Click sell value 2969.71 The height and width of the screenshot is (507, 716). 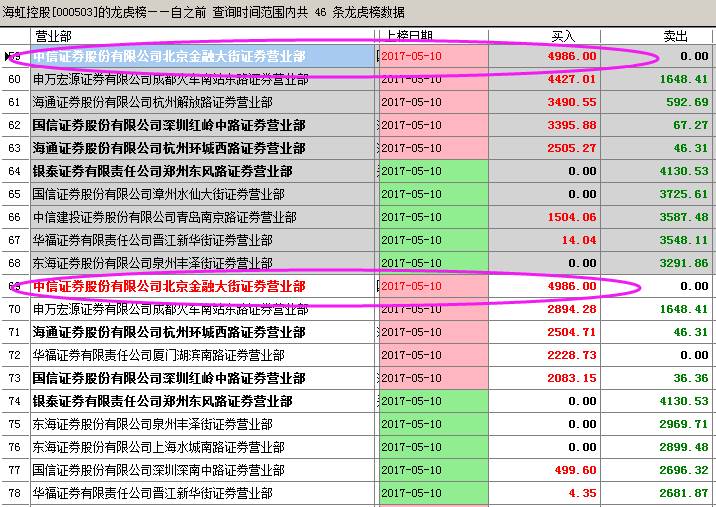point(684,424)
